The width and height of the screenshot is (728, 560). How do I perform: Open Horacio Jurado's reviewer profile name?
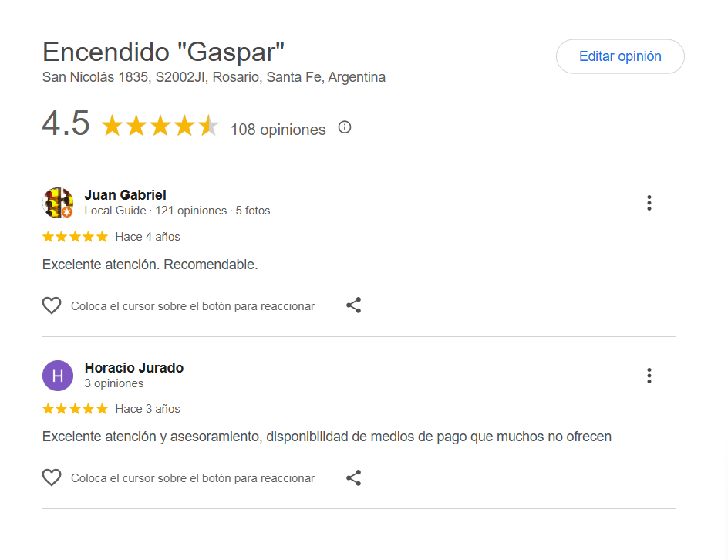134,368
